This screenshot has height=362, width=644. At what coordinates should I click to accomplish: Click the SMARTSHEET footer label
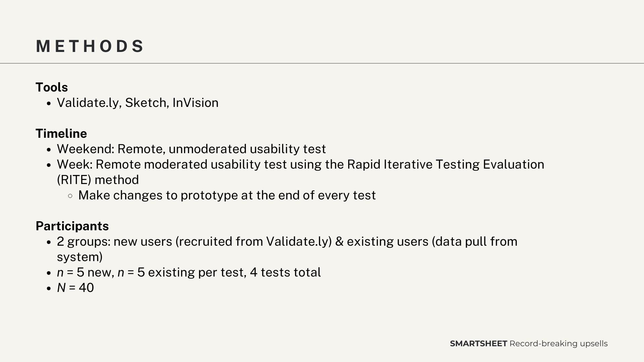click(478, 344)
